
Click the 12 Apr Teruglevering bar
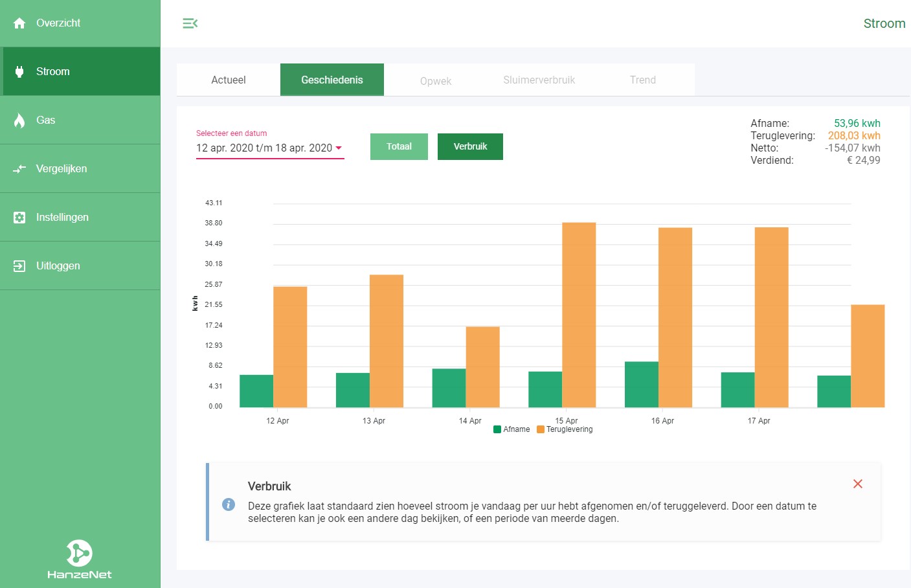coord(290,347)
